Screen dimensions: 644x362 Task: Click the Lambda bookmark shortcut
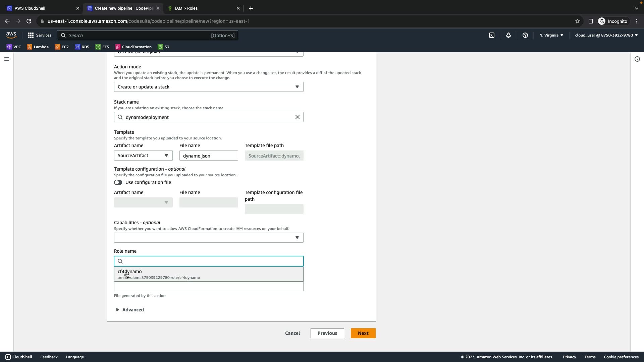click(x=38, y=47)
